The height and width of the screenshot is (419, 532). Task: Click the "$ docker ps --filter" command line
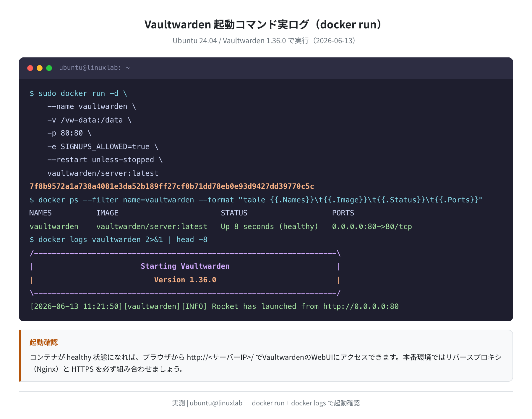point(256,200)
